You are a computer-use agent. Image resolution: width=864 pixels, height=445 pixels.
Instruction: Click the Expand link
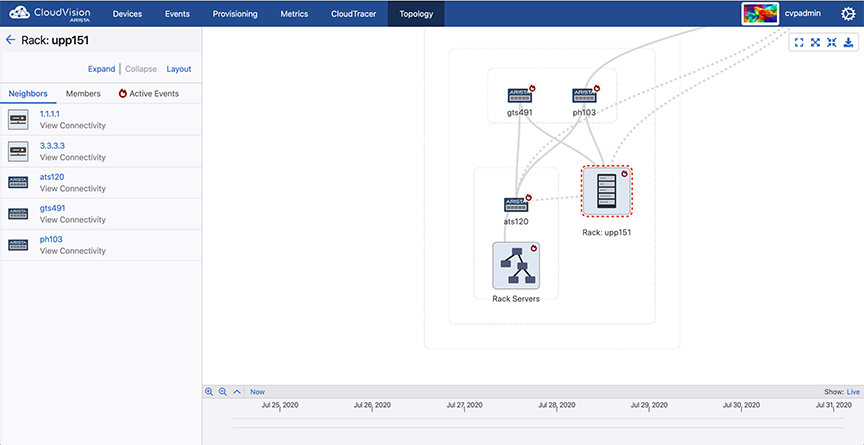pos(101,69)
